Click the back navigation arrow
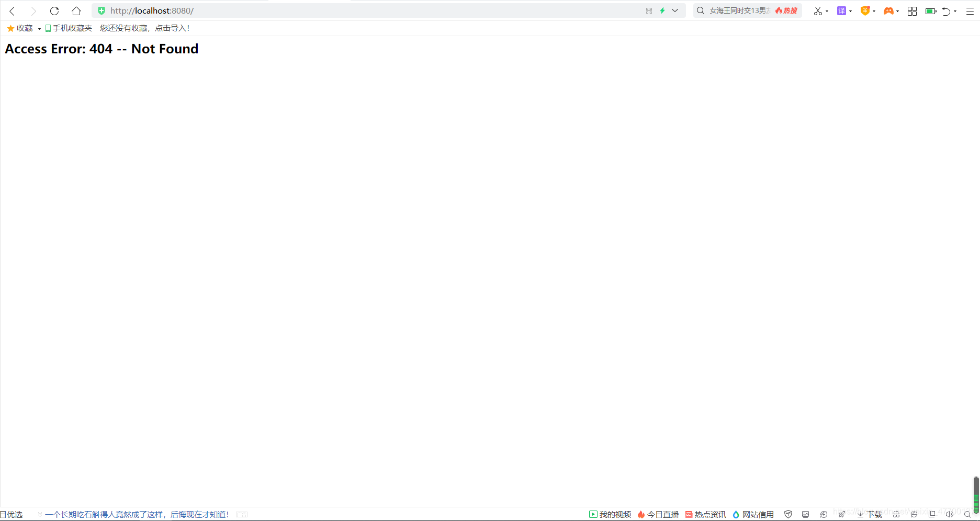The width and height of the screenshot is (980, 521). 13,11
